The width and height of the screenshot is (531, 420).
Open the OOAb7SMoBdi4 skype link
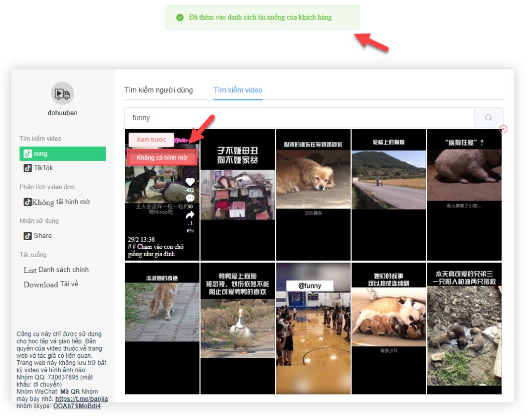coord(77,406)
